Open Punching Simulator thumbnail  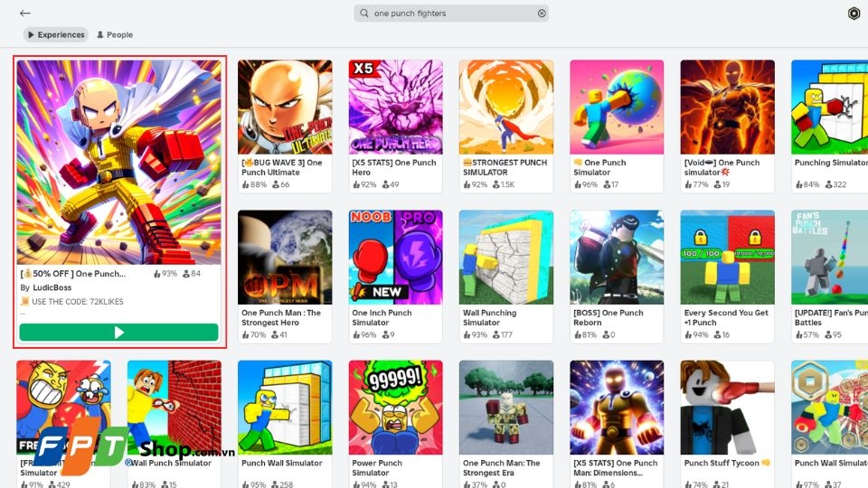click(830, 108)
